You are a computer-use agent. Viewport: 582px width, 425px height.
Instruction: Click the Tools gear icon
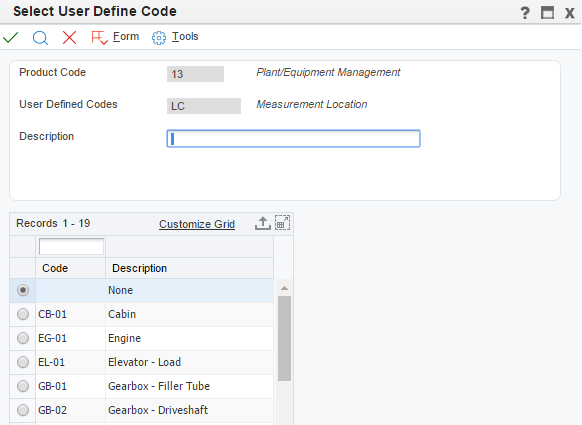(159, 38)
